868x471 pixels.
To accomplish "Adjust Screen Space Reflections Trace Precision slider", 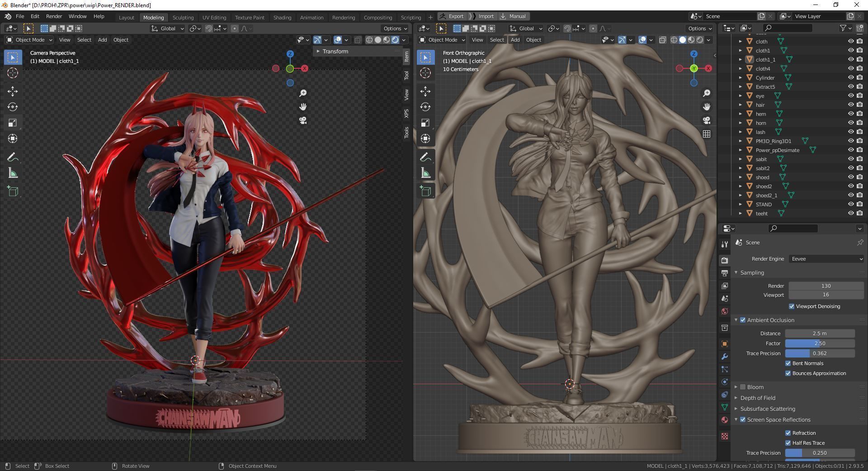I will pos(820,453).
